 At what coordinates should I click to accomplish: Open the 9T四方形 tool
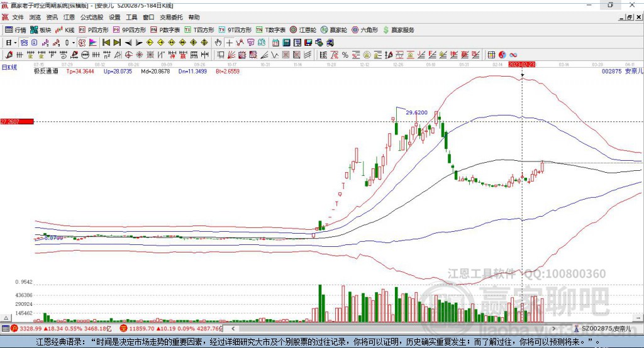(235, 30)
